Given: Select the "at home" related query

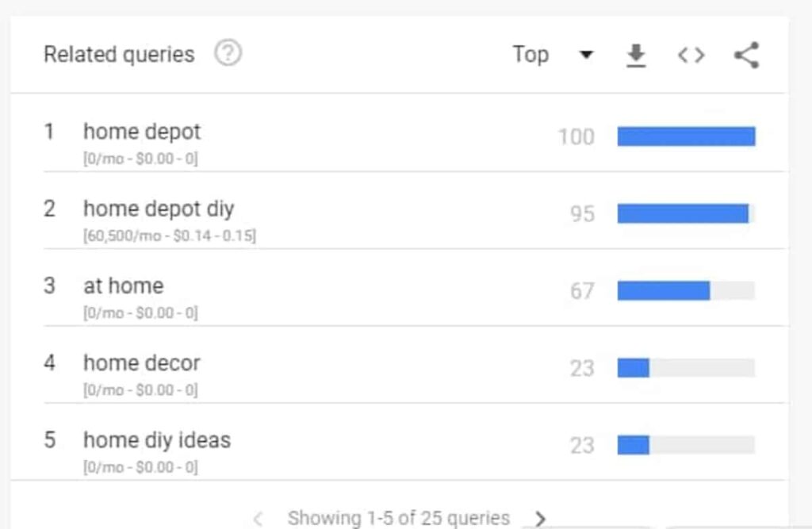Looking at the screenshot, I should coord(123,286).
